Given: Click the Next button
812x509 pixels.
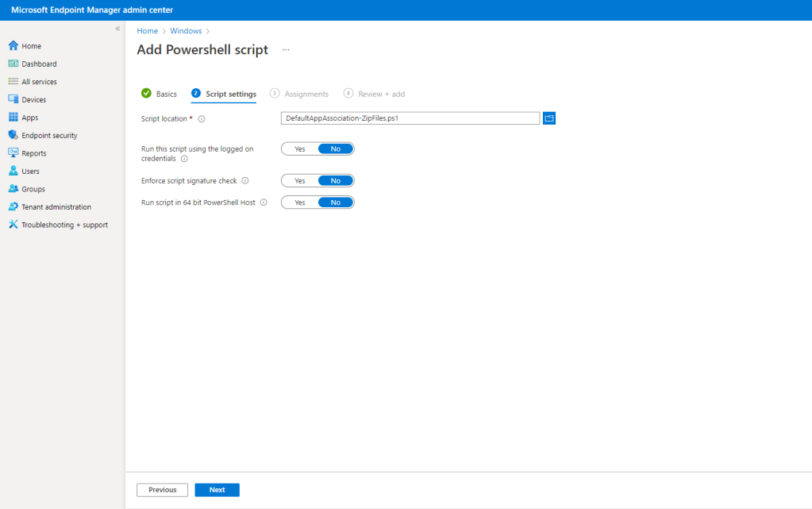Looking at the screenshot, I should (217, 490).
